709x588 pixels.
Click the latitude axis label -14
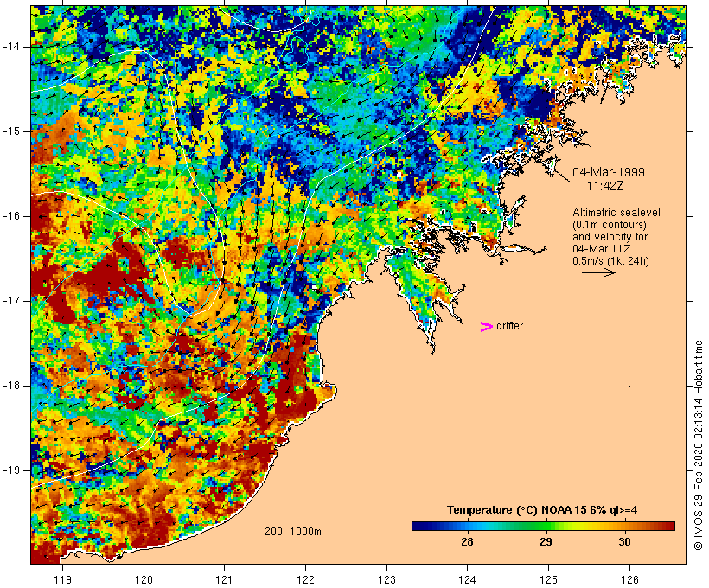pos(11,47)
